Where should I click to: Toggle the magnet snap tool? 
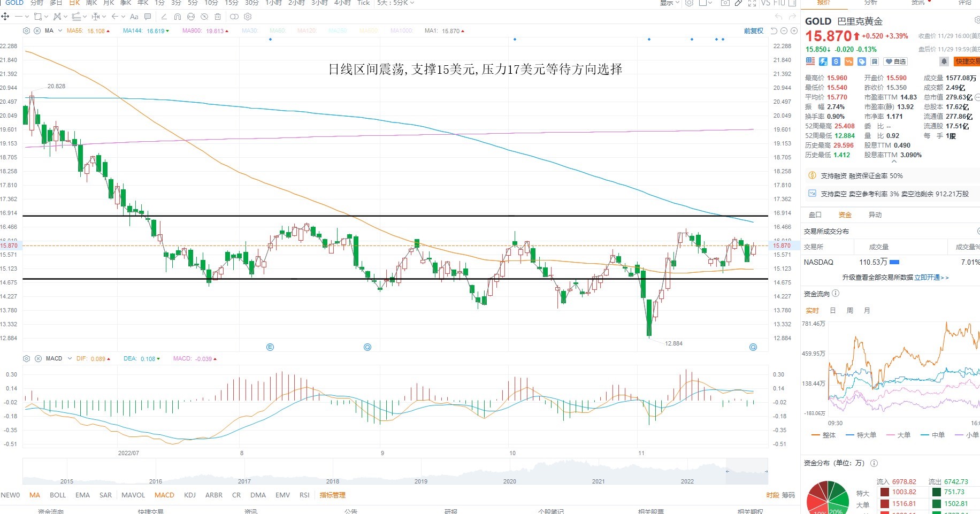(178, 17)
